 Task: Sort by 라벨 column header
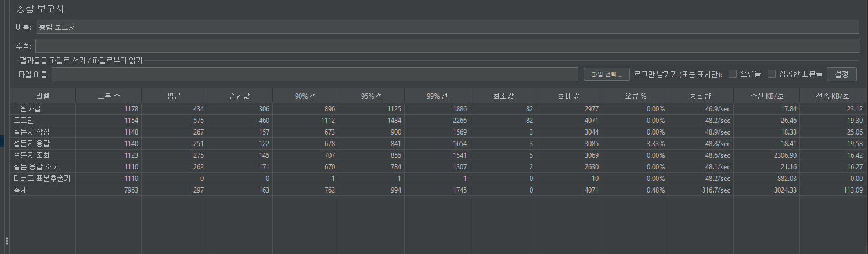pyautogui.click(x=43, y=96)
